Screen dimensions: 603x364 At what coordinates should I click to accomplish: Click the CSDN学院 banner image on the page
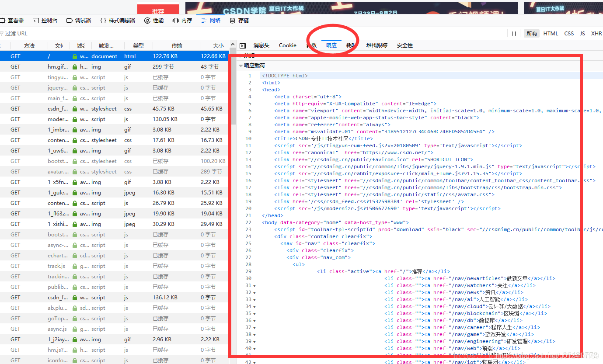pos(352,8)
